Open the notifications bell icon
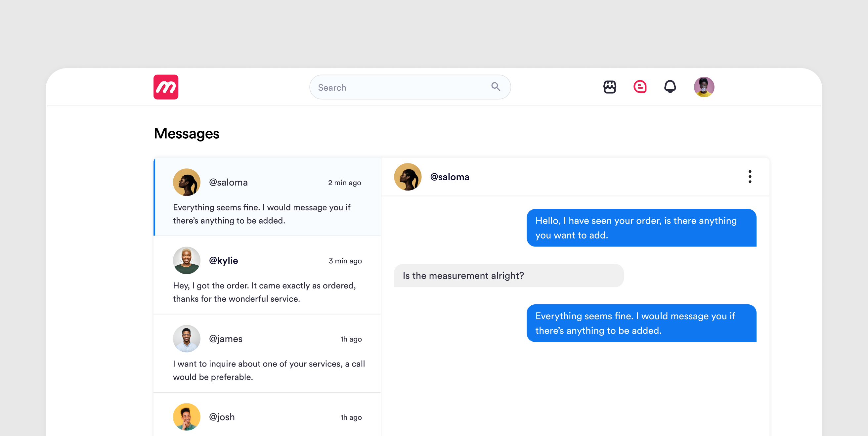Image resolution: width=868 pixels, height=436 pixels. pyautogui.click(x=670, y=87)
